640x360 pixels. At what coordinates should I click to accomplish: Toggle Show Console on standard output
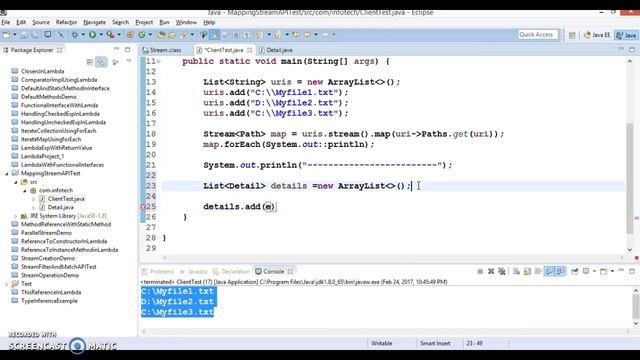click(549, 271)
